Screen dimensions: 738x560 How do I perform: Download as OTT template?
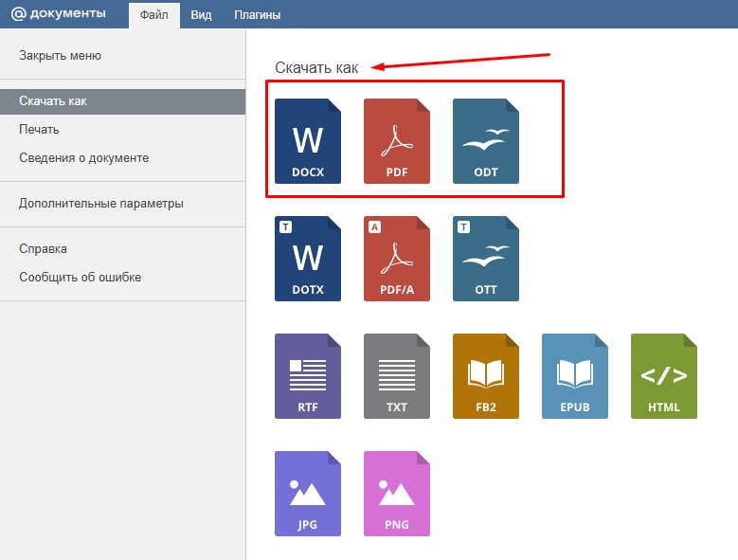(486, 259)
